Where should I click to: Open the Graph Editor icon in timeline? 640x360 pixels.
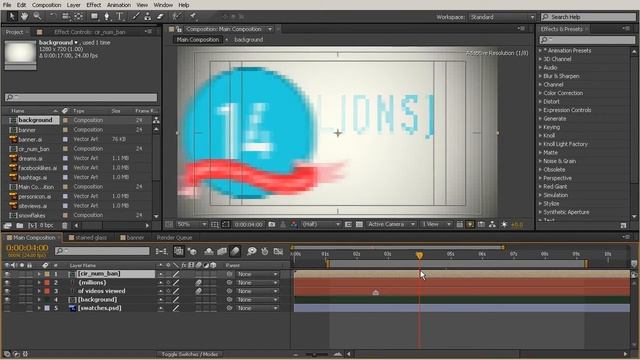[x=278, y=251]
